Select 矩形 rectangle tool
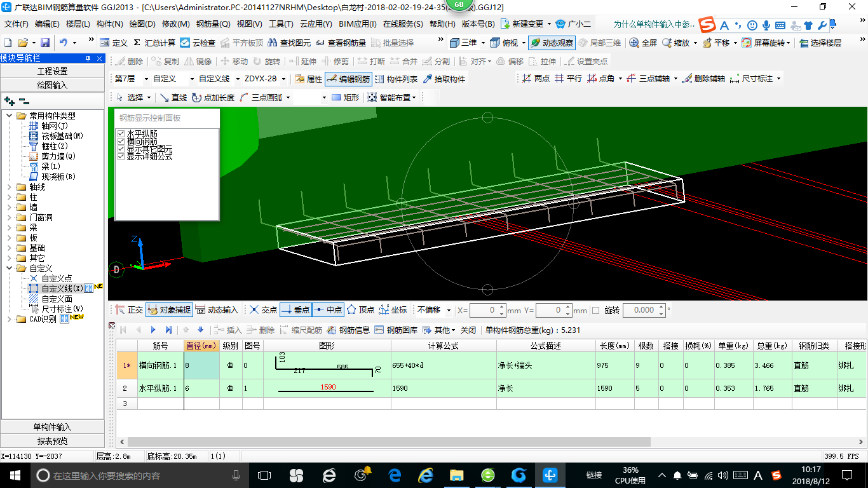Viewport: 868px width, 488px height. pos(346,97)
